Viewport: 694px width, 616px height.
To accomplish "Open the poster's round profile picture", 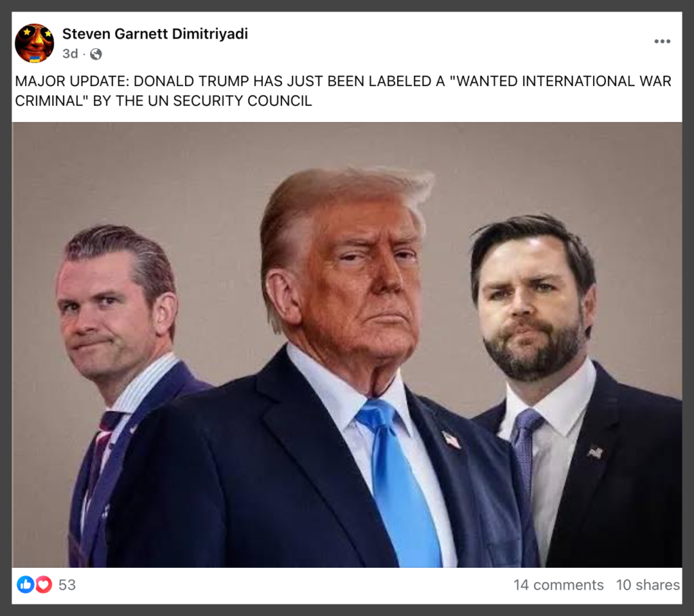I will pos(35,43).
